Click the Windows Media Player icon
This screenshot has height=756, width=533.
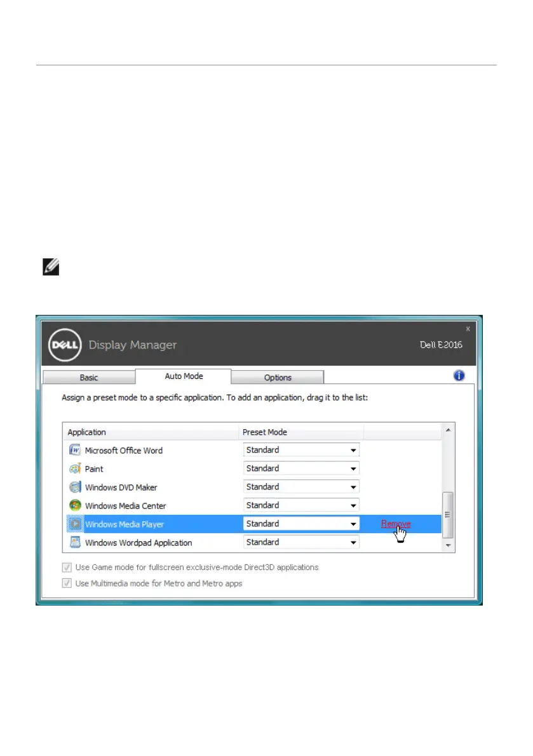[75, 524]
